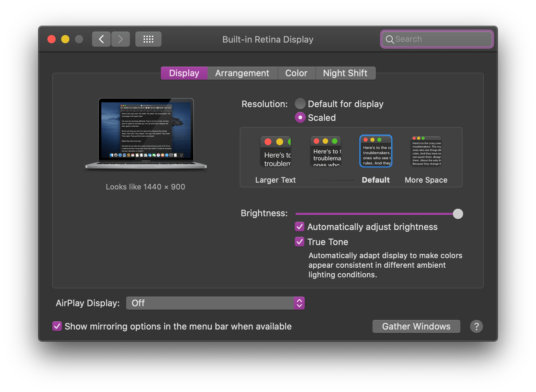Click the magnifier icon in the search field
Image resolution: width=536 pixels, height=392 pixels.
(x=390, y=39)
